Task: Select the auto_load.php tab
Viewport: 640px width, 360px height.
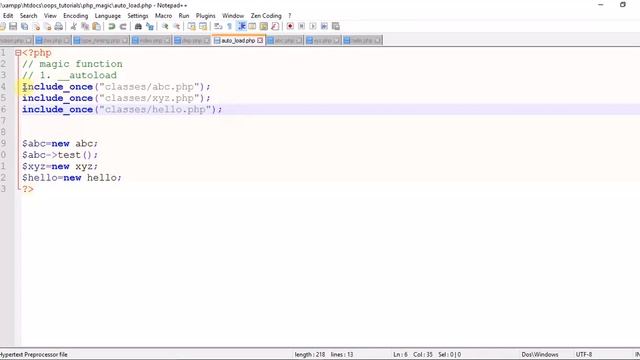Action: (x=238, y=40)
